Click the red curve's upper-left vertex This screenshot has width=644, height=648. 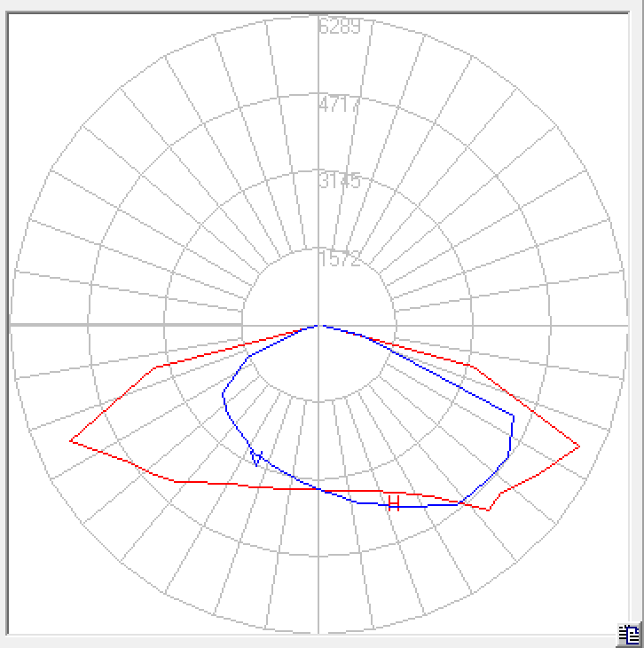click(x=157, y=367)
